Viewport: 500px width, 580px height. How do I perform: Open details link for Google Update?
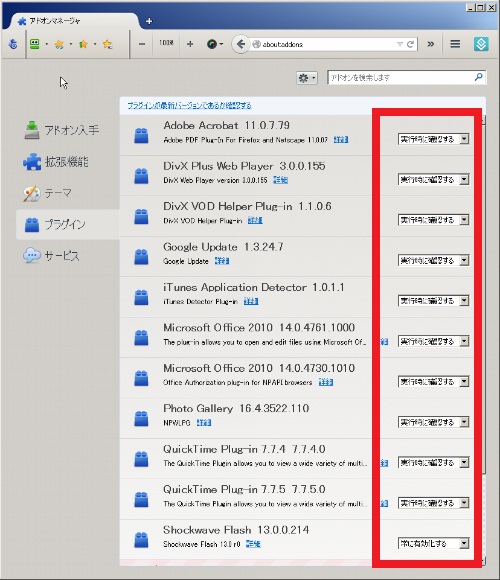tap(222, 261)
